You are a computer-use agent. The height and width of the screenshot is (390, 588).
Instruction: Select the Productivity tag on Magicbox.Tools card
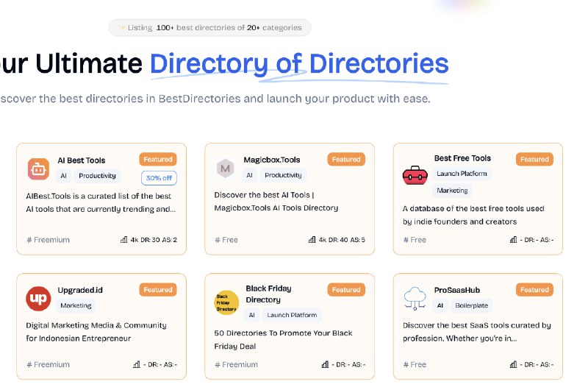click(x=283, y=175)
